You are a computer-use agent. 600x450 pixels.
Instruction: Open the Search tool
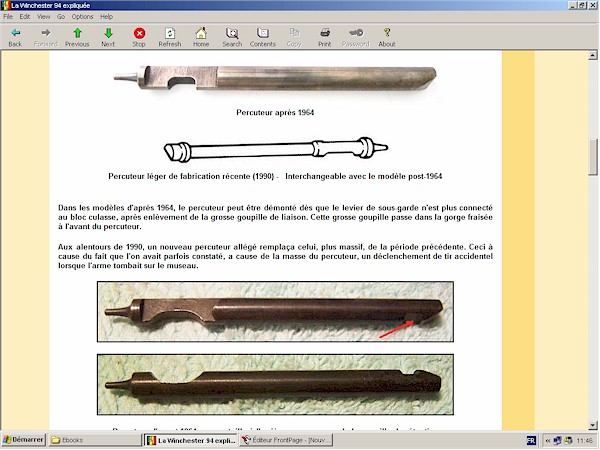(232, 37)
